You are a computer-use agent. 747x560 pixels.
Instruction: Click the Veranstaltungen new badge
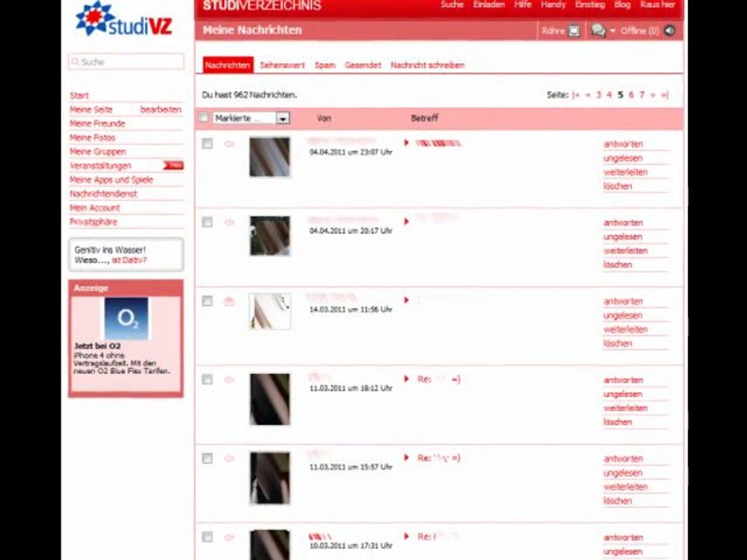coord(174,165)
